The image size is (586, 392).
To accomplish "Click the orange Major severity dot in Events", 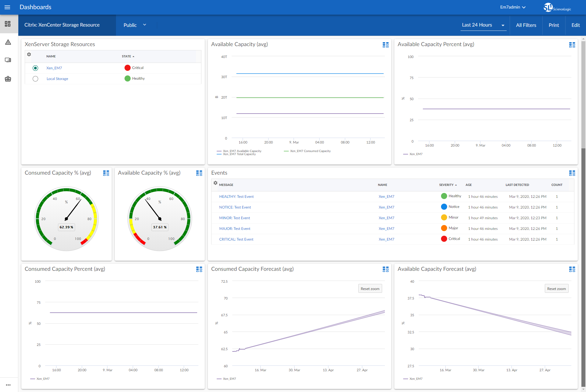I will (x=444, y=228).
